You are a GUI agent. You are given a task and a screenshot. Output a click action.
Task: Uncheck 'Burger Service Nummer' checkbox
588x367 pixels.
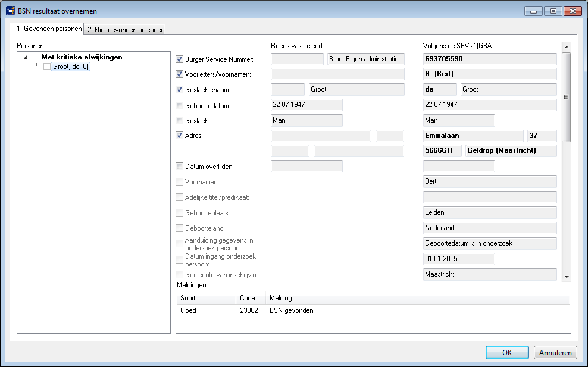(179, 59)
